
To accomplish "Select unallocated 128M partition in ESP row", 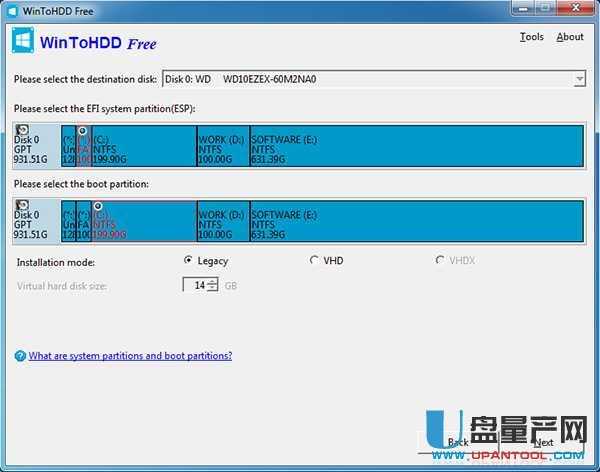I will point(68,146).
